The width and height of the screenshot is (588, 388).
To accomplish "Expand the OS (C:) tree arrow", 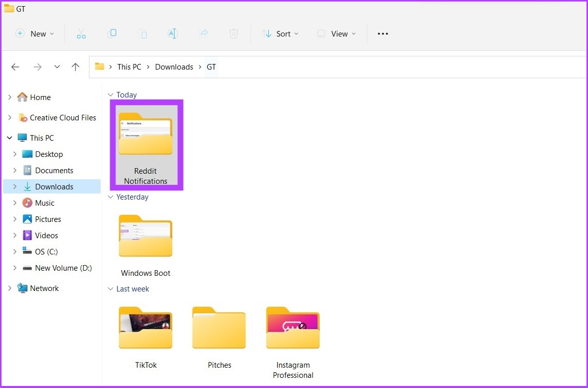I will (15, 251).
